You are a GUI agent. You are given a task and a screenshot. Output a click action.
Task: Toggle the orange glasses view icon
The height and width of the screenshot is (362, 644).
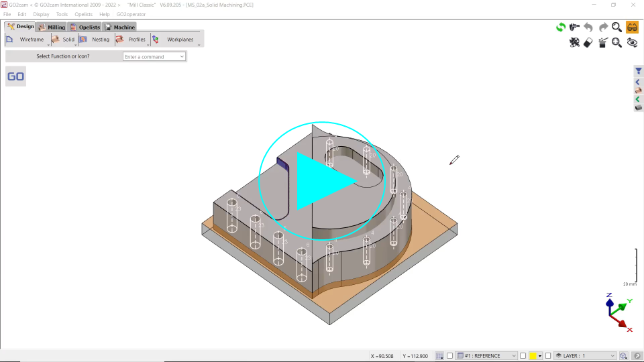632,27
